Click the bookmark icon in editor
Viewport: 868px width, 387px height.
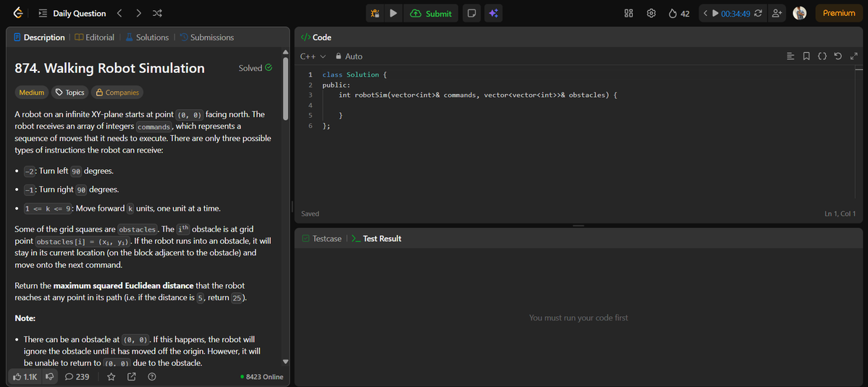pos(806,56)
